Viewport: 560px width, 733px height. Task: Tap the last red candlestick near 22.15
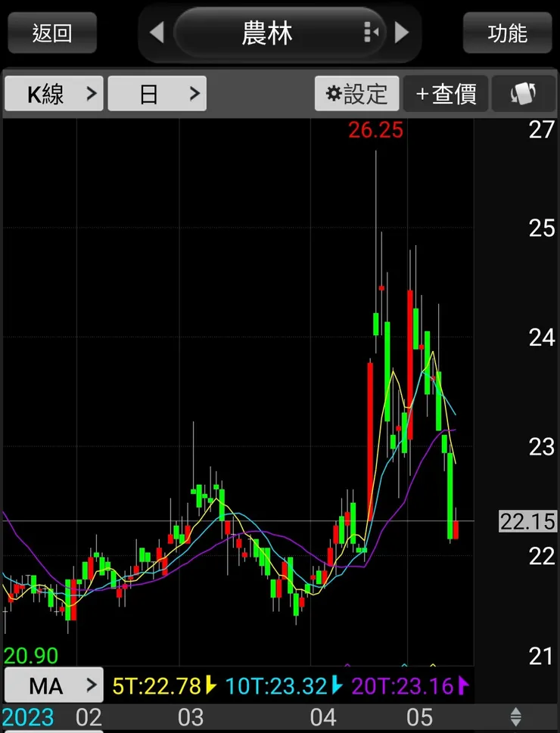pos(456,530)
